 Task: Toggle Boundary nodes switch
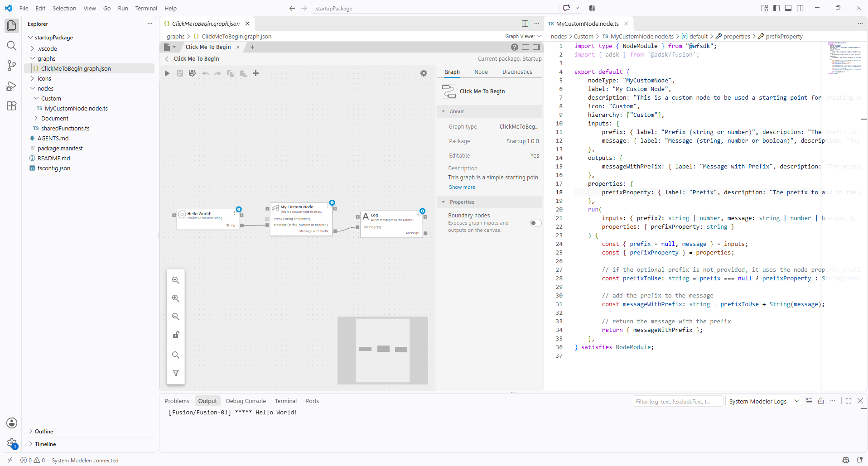pos(536,223)
